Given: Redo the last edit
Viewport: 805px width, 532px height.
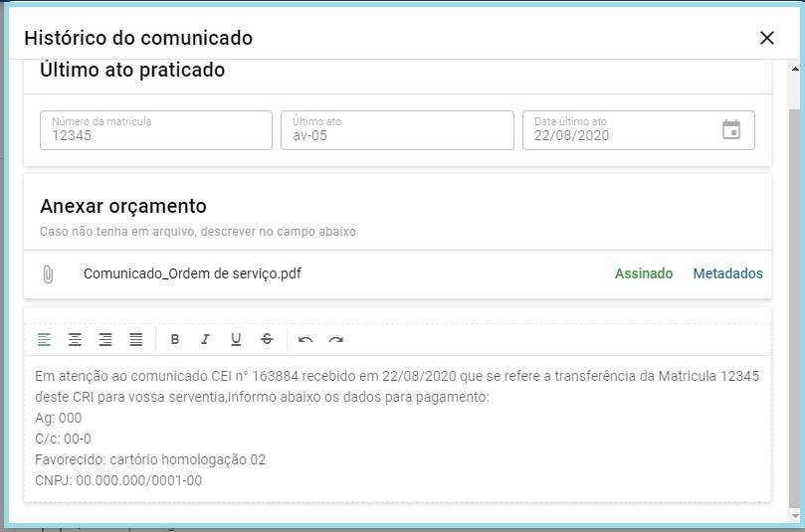Looking at the screenshot, I should pyautogui.click(x=336, y=340).
